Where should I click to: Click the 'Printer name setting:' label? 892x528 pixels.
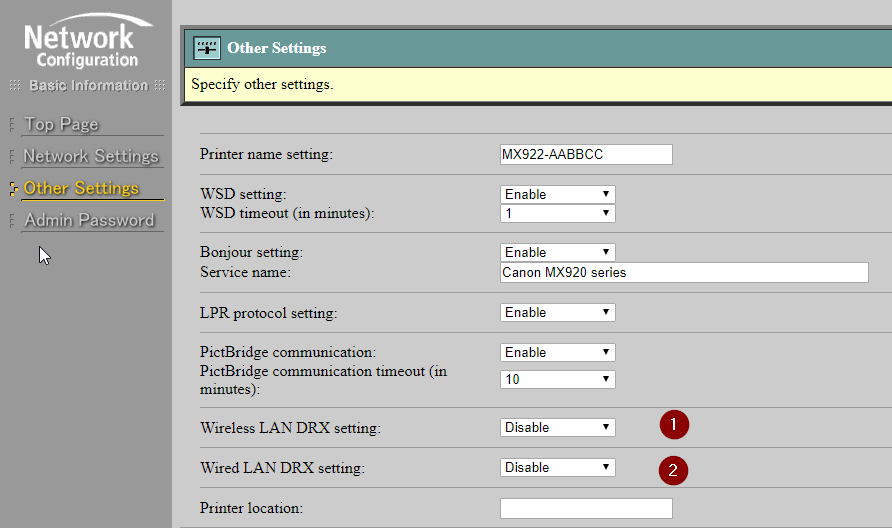(x=266, y=154)
